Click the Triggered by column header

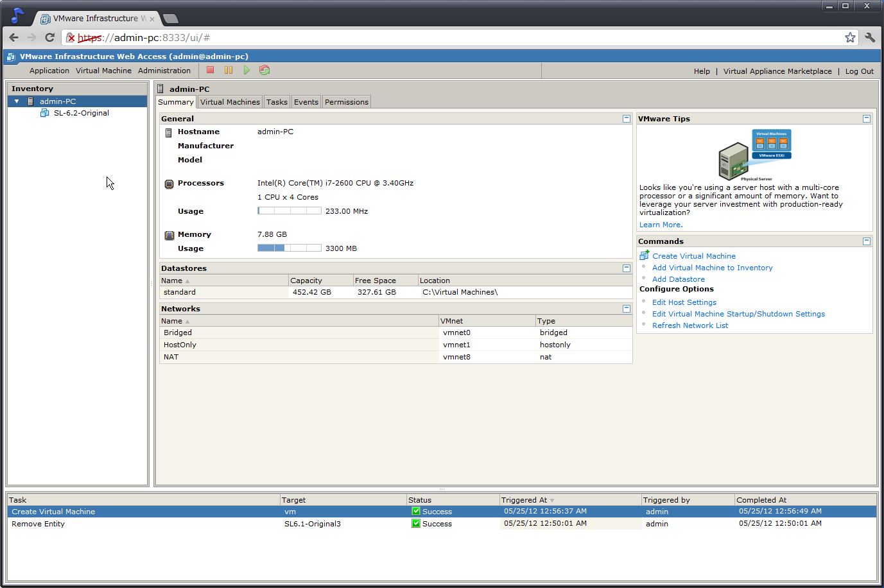click(x=688, y=500)
